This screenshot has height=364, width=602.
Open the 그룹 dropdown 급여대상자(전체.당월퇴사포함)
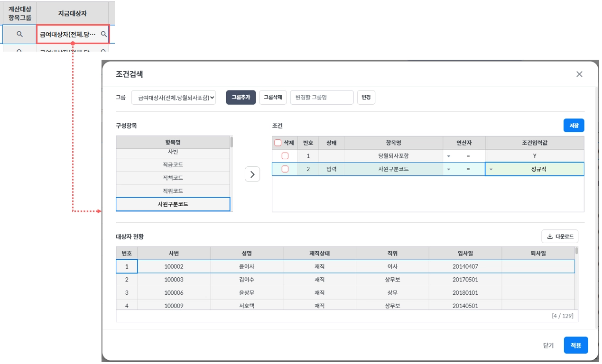point(174,97)
